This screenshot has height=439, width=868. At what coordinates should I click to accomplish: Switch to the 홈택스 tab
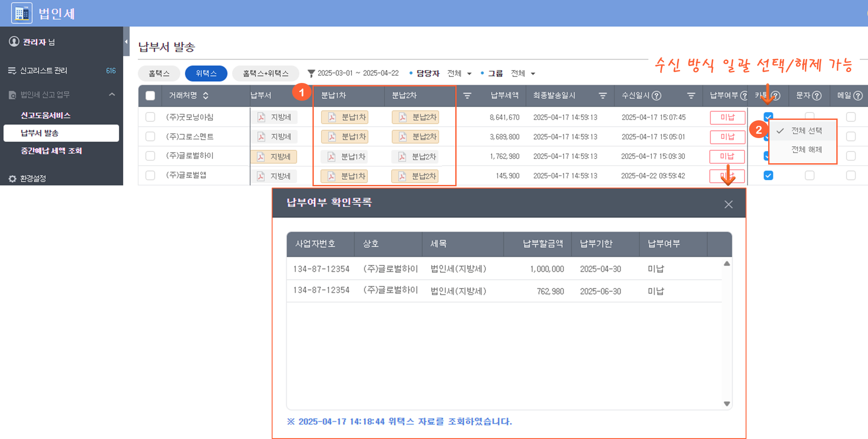[159, 73]
